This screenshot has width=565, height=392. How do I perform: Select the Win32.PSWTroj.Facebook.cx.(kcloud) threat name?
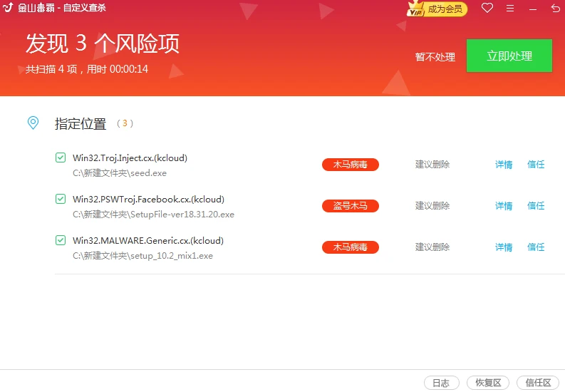point(148,200)
